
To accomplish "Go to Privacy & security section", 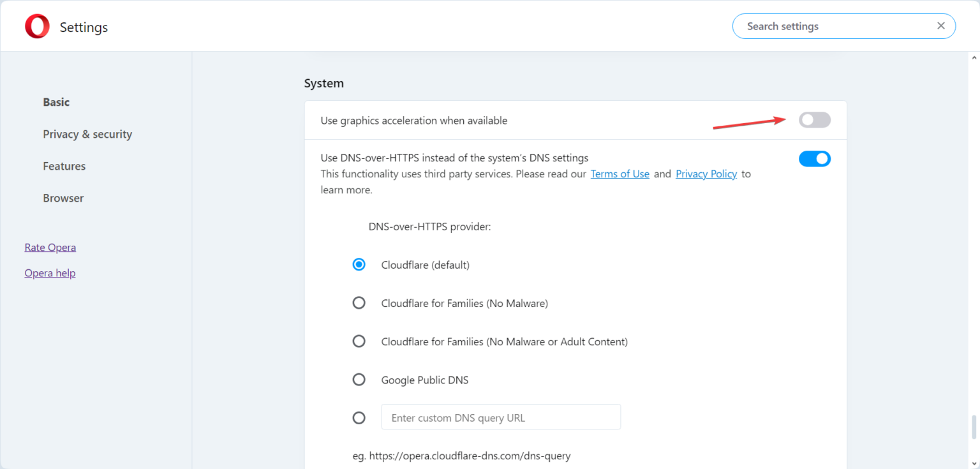I will point(87,134).
